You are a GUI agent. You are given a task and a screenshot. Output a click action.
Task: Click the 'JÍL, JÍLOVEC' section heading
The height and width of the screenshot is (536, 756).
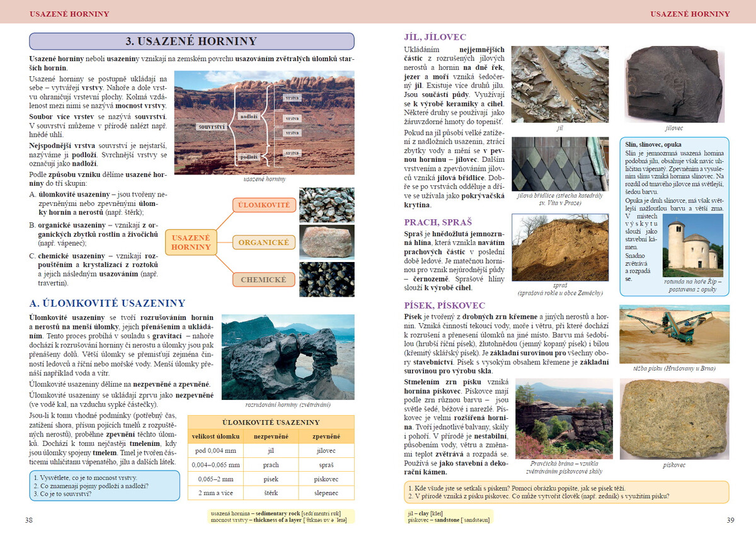pos(435,37)
